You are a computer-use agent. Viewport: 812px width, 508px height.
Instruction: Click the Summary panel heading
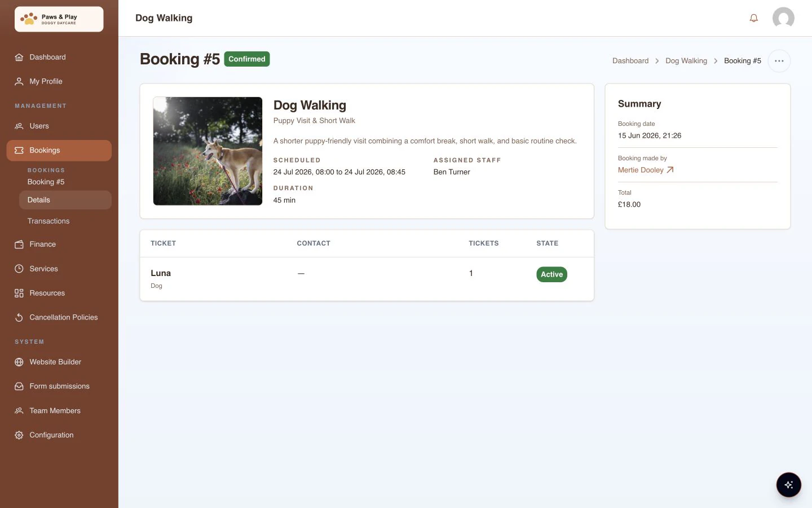point(639,104)
